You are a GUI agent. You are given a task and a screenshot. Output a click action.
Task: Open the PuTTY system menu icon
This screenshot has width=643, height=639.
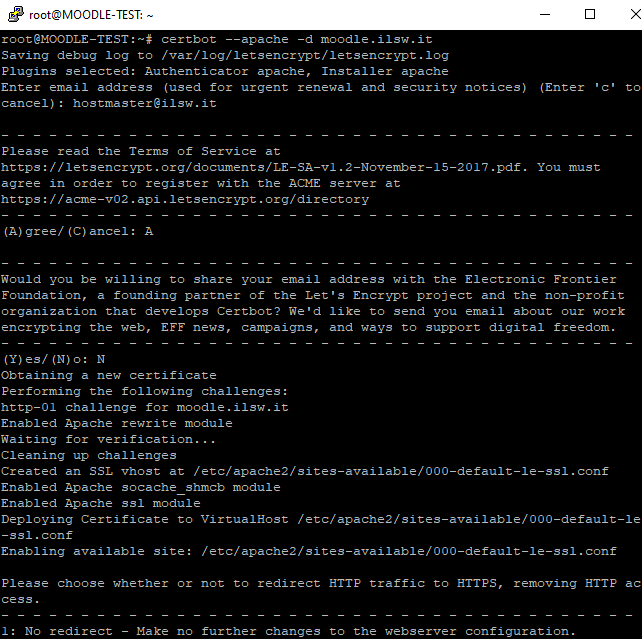pyautogui.click(x=16, y=14)
